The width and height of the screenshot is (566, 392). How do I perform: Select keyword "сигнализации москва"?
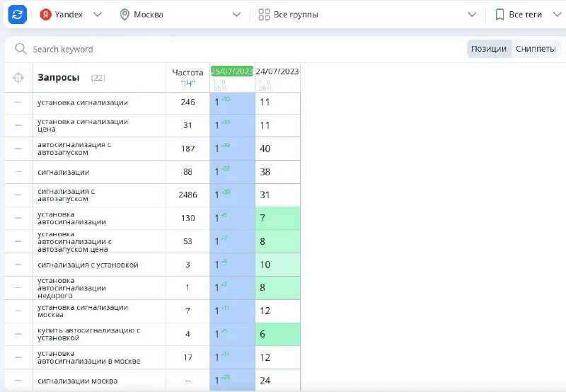[77, 381]
